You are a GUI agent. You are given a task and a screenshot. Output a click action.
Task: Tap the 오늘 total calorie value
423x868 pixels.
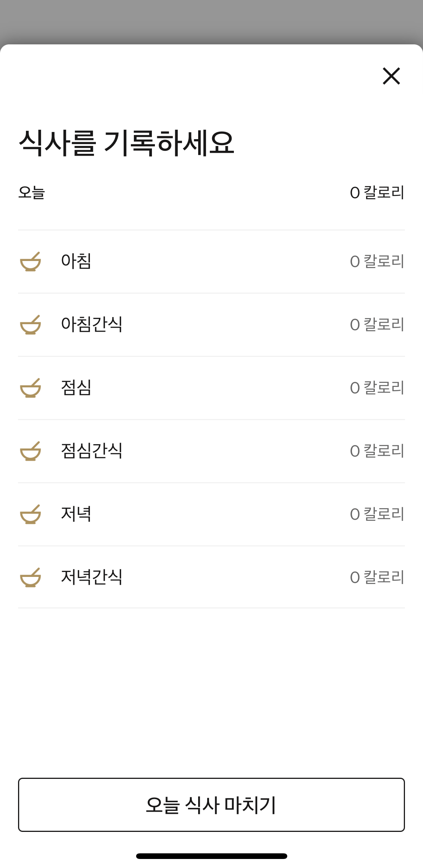(x=377, y=193)
